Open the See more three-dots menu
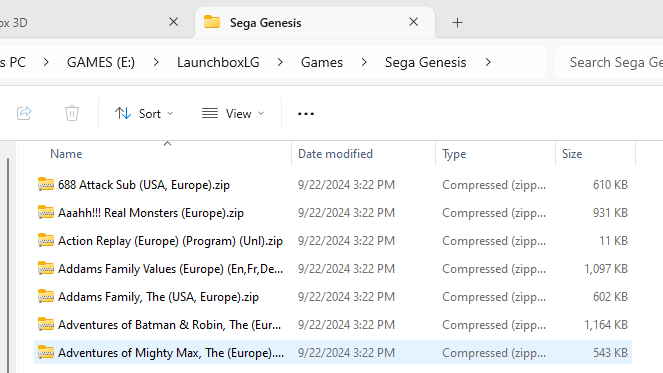Screen dimensions: 663x373 pyautogui.click(x=306, y=114)
